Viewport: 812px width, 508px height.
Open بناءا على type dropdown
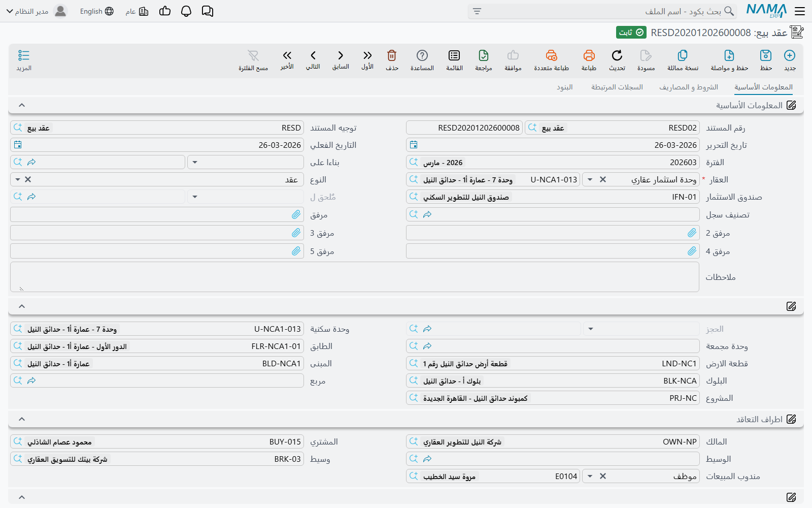click(x=195, y=163)
